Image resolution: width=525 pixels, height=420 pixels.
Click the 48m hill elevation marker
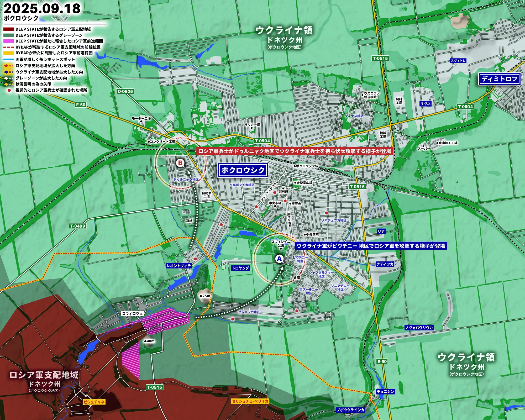(x=149, y=341)
